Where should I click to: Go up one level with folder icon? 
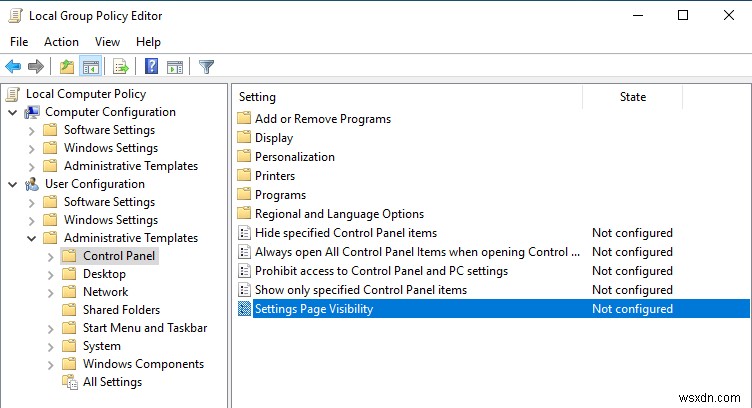tap(67, 66)
